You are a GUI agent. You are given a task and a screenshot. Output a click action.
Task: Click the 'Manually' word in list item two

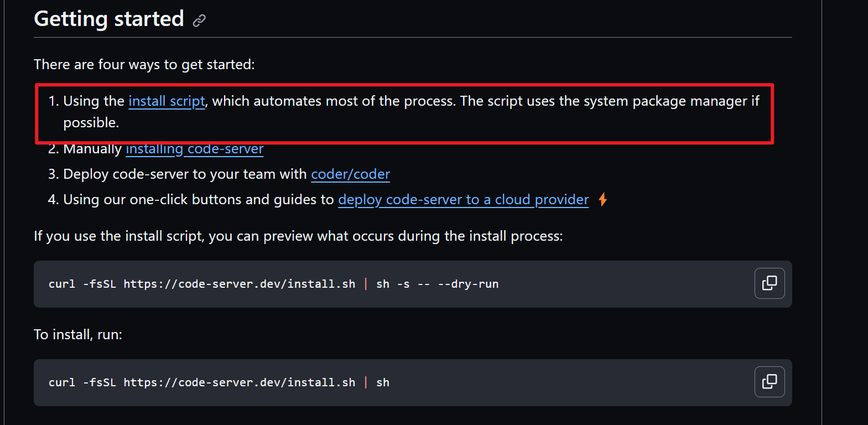[x=92, y=150]
